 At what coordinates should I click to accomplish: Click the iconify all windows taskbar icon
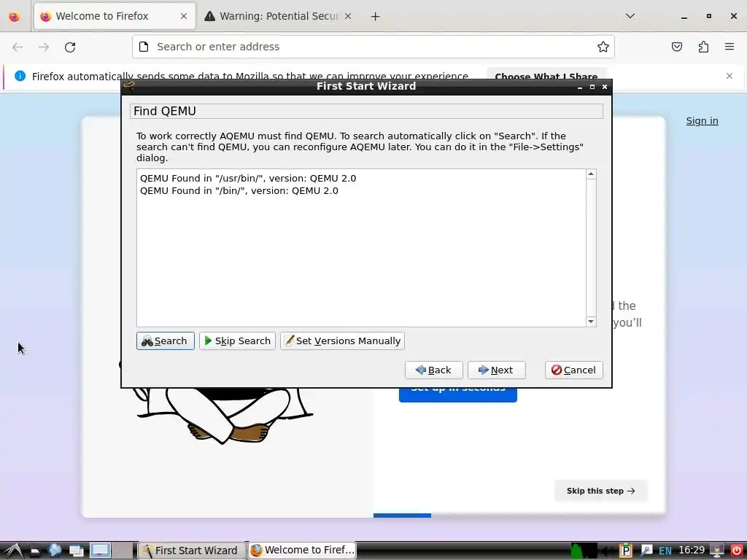pyautogui.click(x=76, y=551)
